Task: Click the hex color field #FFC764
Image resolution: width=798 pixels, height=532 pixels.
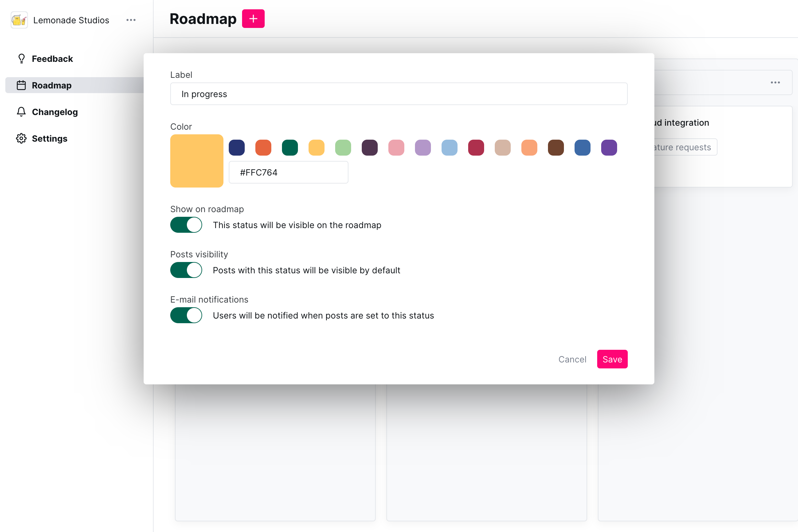Action: [x=289, y=172]
